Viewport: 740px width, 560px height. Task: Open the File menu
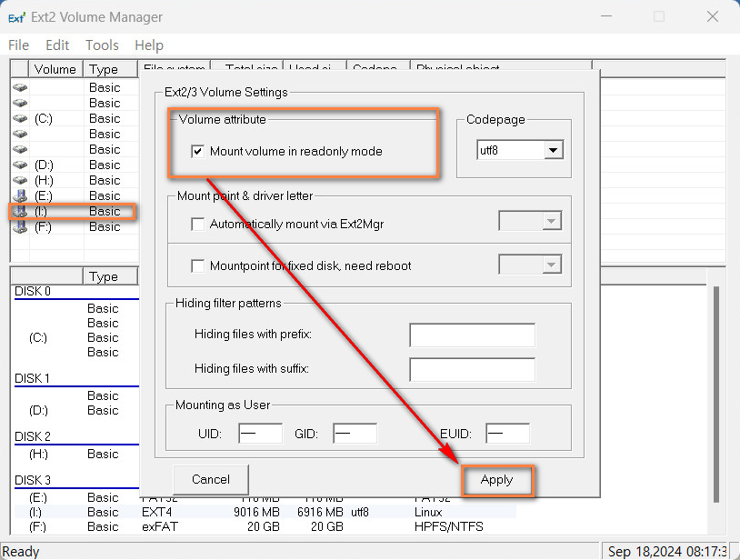19,45
